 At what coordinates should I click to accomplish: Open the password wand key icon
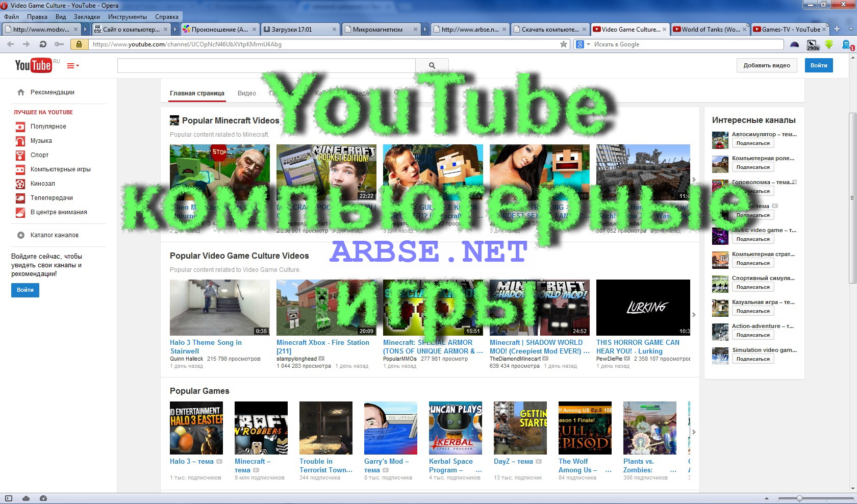tap(59, 44)
